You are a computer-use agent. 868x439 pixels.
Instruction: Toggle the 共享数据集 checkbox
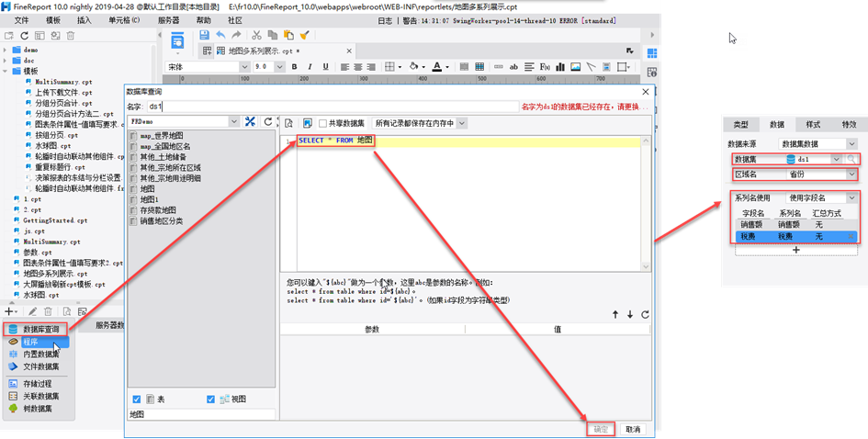[x=322, y=123]
